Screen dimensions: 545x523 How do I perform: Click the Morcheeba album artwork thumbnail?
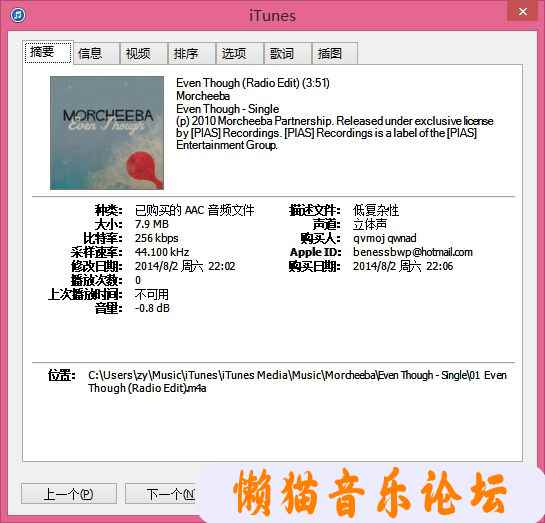click(x=107, y=133)
